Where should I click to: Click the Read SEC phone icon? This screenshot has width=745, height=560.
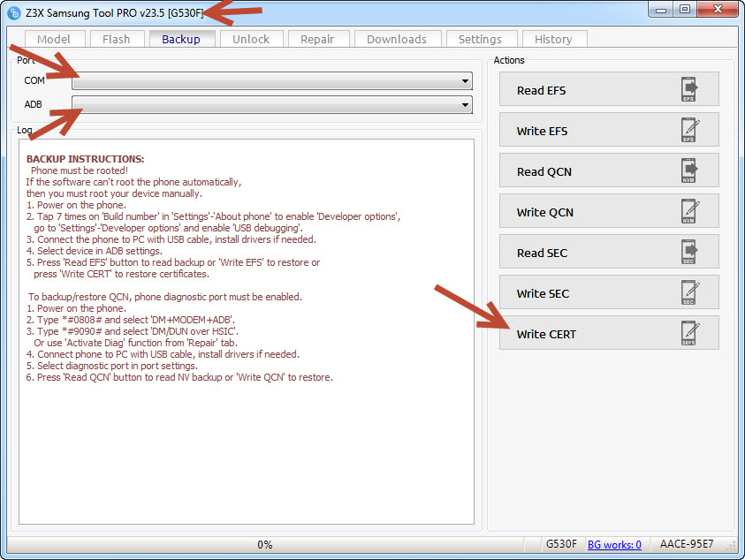[689, 252]
